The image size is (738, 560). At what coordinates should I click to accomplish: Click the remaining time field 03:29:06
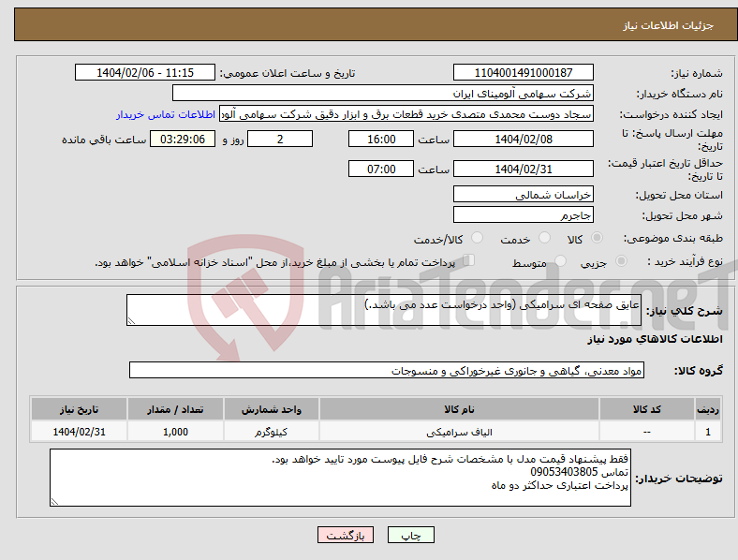[x=183, y=139]
